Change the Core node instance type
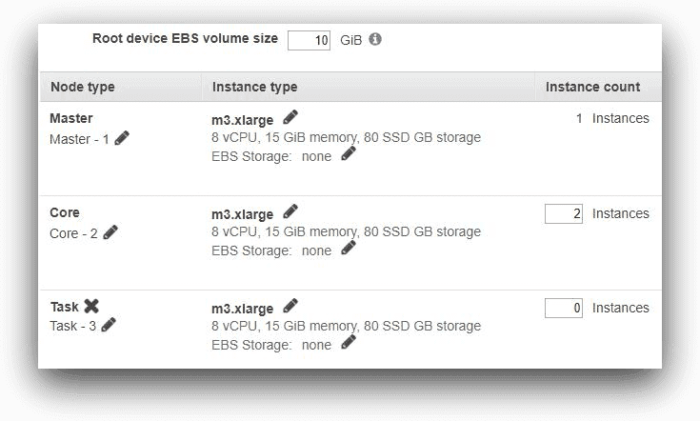The height and width of the screenshot is (421, 700). tap(290, 212)
